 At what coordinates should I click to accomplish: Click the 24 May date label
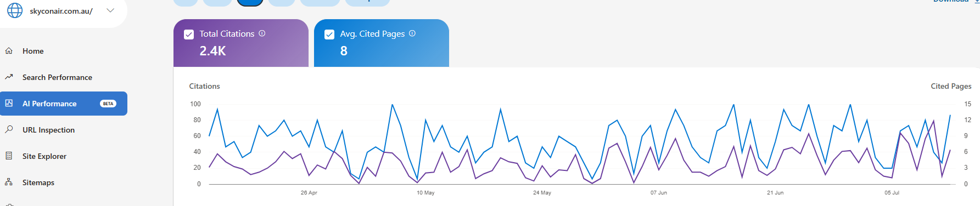pos(542,193)
